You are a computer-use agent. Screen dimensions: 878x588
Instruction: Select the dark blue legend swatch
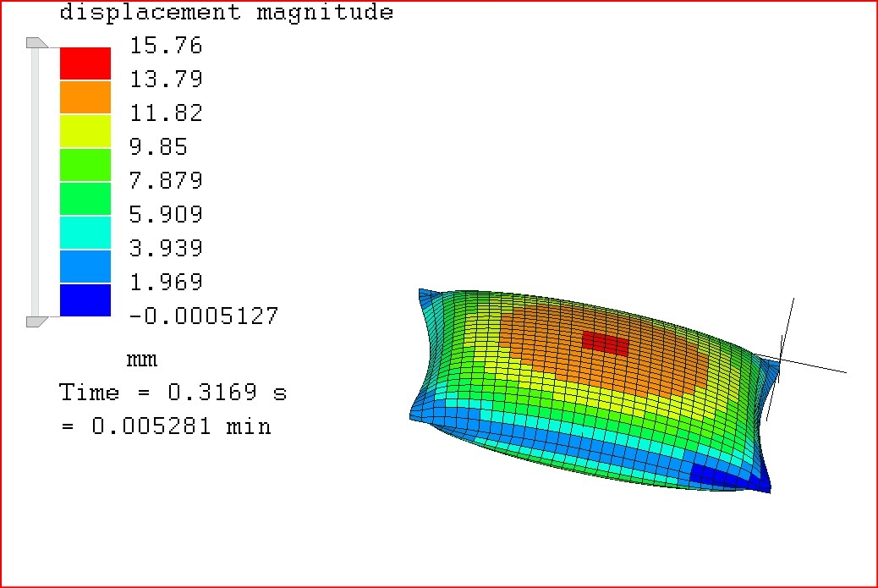tap(85, 300)
